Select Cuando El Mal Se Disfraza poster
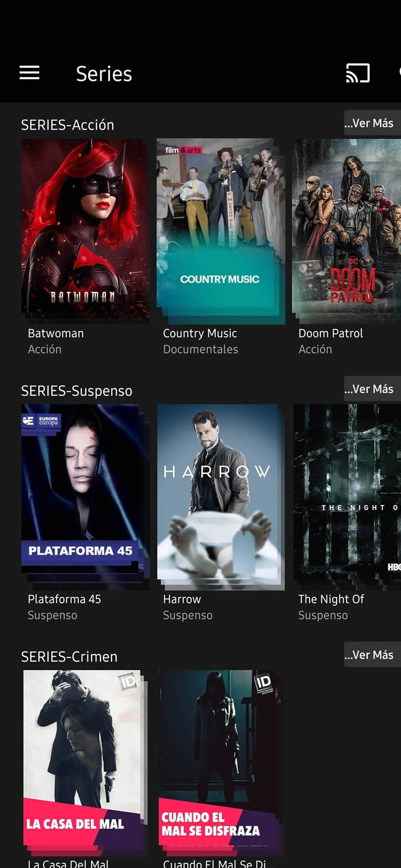This screenshot has height=868, width=401. coord(221,763)
